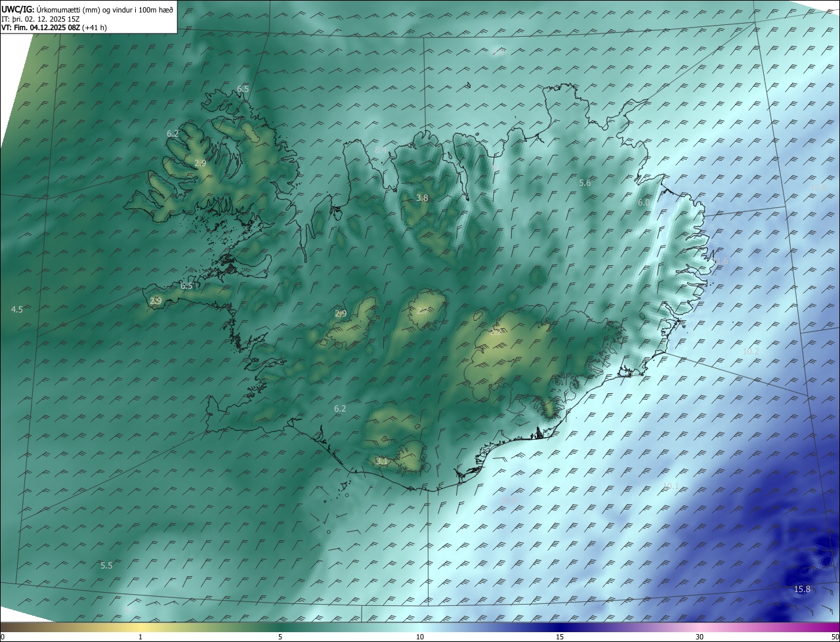The height and width of the screenshot is (642, 840).
Task: Select the 30 tick on the color scale
Action: (x=700, y=637)
